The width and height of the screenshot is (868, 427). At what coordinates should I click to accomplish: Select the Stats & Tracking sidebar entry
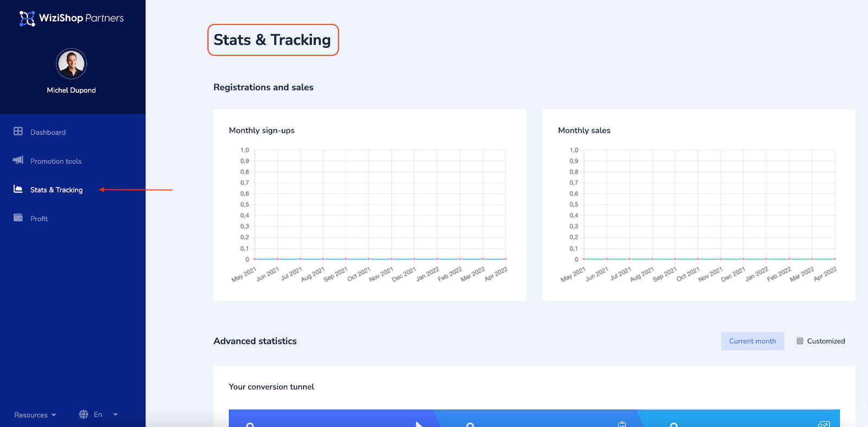pos(56,190)
